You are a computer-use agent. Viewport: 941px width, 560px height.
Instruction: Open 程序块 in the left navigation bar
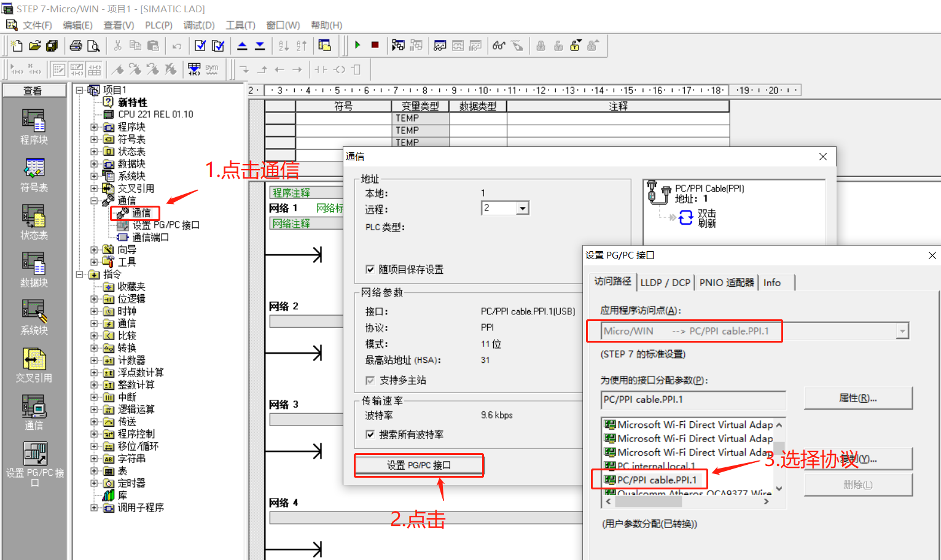point(34,127)
